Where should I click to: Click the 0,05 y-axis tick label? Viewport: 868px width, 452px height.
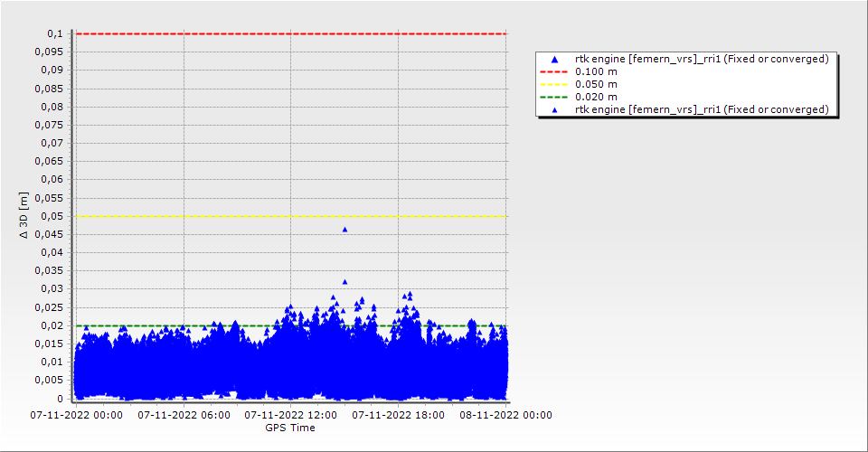pos(52,216)
